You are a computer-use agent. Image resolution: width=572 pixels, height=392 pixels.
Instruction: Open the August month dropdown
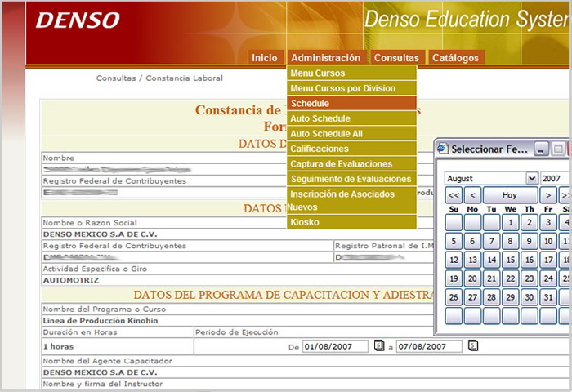point(491,178)
